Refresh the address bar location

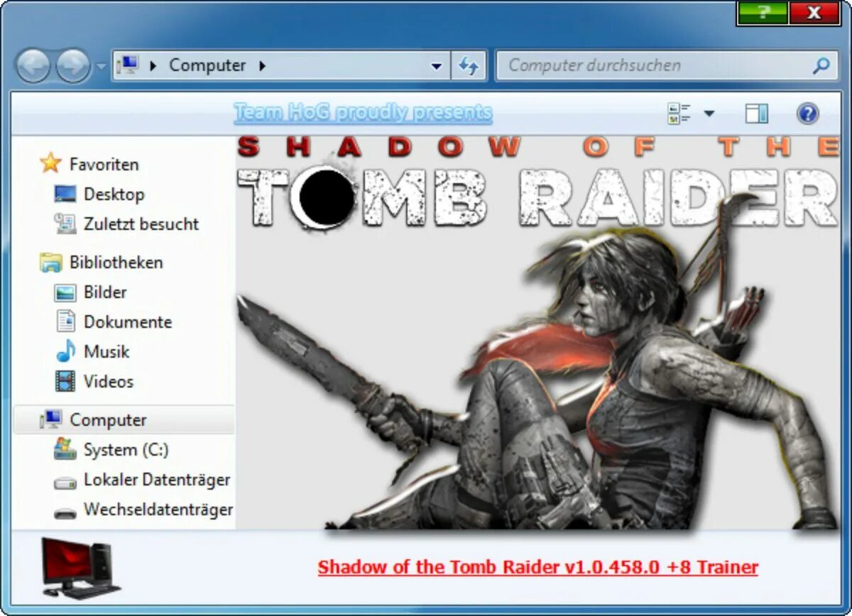point(469,66)
